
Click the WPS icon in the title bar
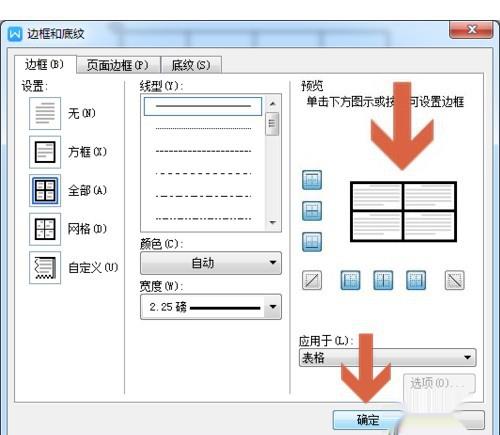coord(15,34)
